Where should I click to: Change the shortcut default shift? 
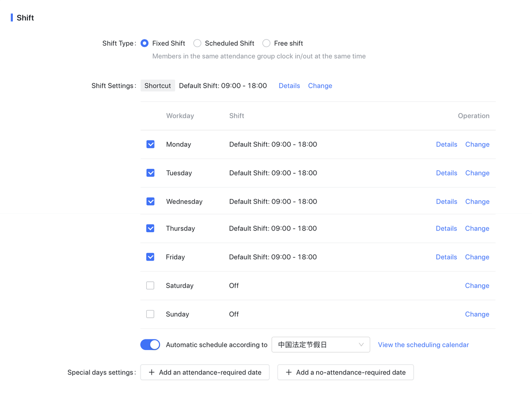320,86
